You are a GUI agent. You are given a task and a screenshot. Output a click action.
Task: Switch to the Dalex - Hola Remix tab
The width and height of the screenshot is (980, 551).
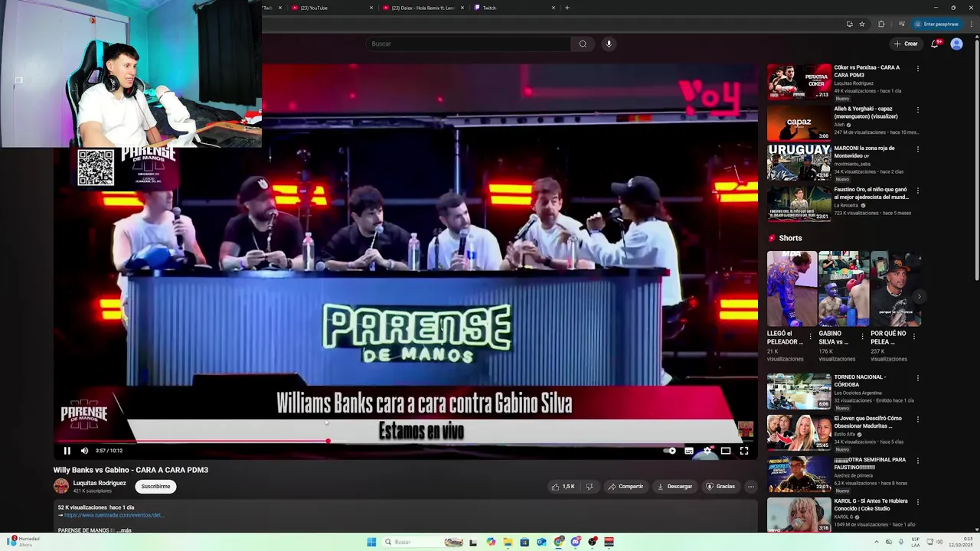click(421, 8)
